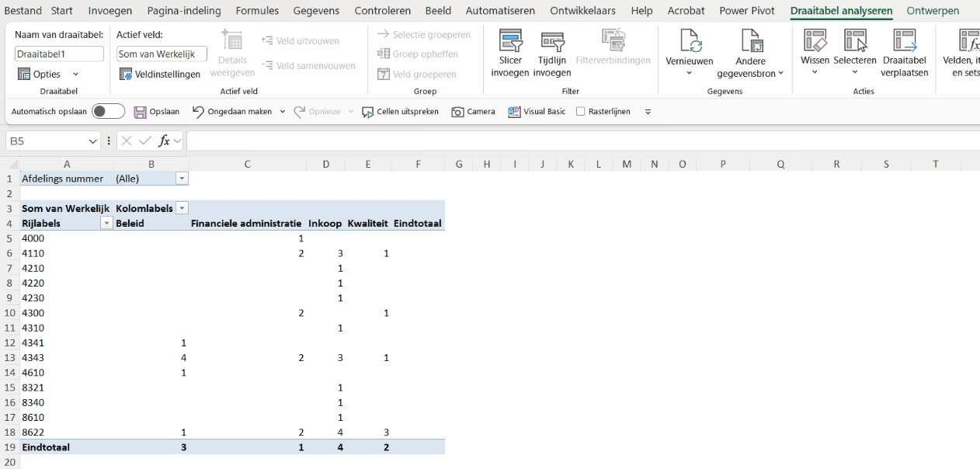The width and height of the screenshot is (980, 469).
Task: Click the Opties button for the pivot table
Action: (x=47, y=74)
